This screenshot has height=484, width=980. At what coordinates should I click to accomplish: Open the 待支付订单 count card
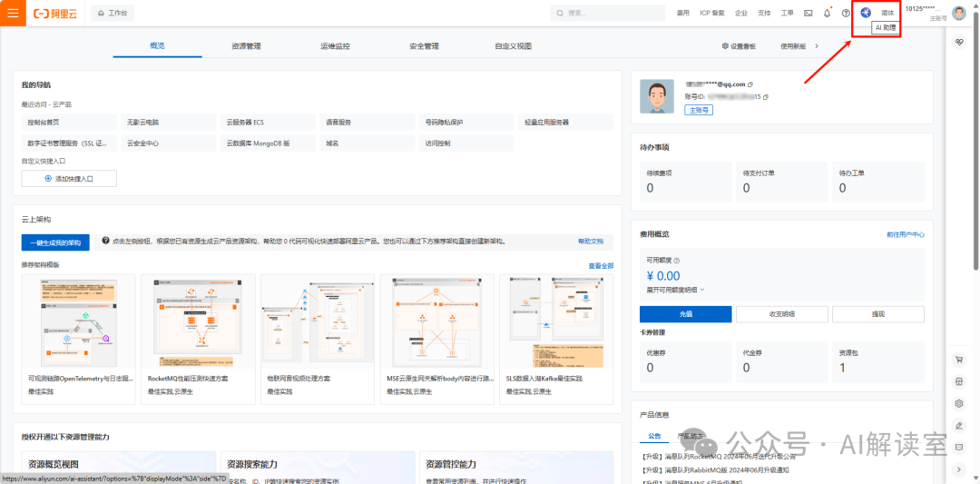tap(782, 182)
